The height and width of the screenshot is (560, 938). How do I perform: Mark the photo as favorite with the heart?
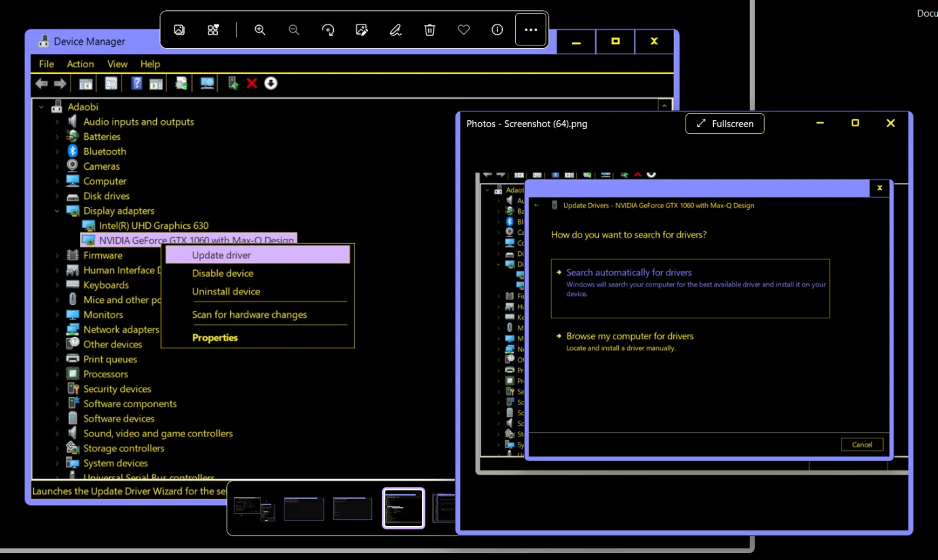tap(464, 30)
